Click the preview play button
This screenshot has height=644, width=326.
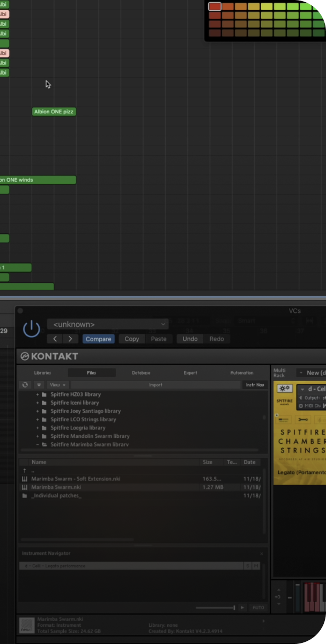tap(243, 608)
